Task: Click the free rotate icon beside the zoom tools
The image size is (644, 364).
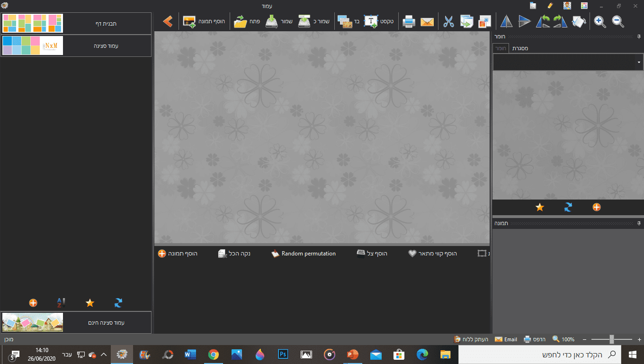Action: 579,21
